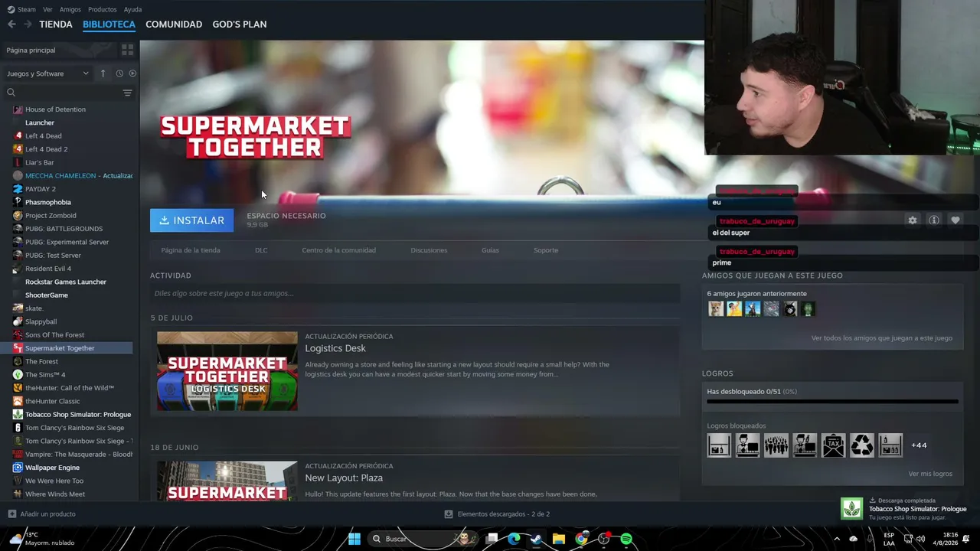Open Página principal in the library

(x=31, y=50)
